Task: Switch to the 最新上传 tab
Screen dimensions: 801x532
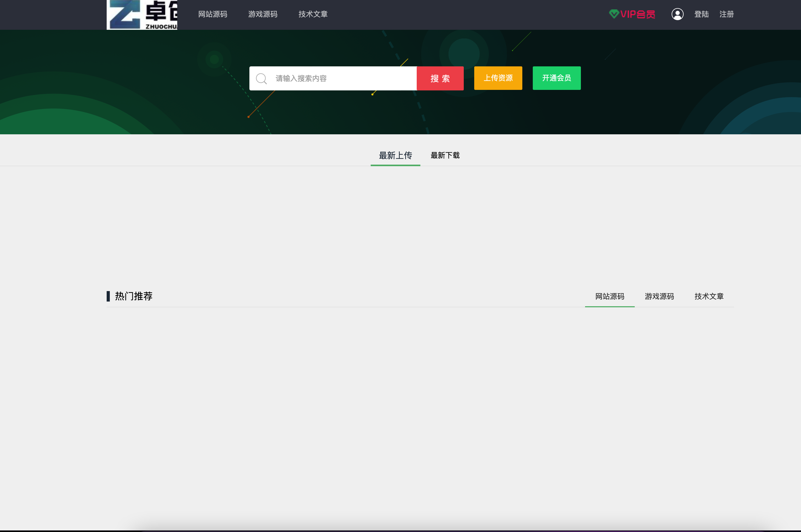Action: tap(396, 156)
